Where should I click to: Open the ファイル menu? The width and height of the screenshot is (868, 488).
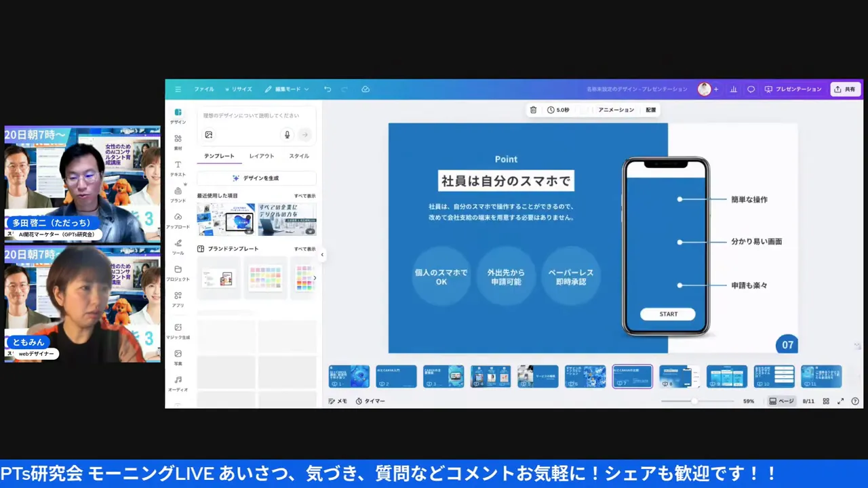point(203,89)
